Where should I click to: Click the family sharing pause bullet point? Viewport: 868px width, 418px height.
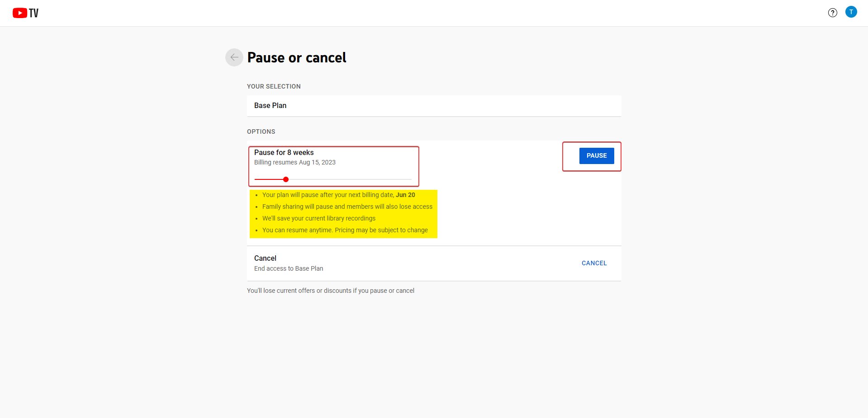[x=347, y=207]
